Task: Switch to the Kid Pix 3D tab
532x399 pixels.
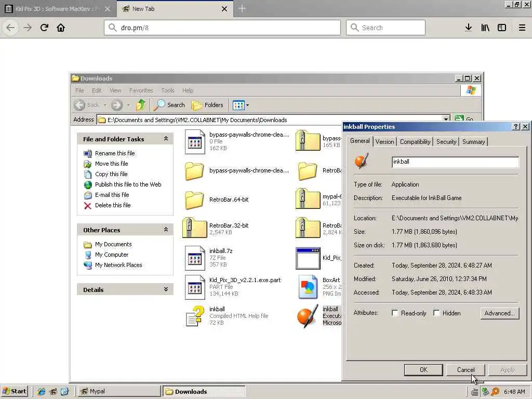Action: (x=58, y=9)
